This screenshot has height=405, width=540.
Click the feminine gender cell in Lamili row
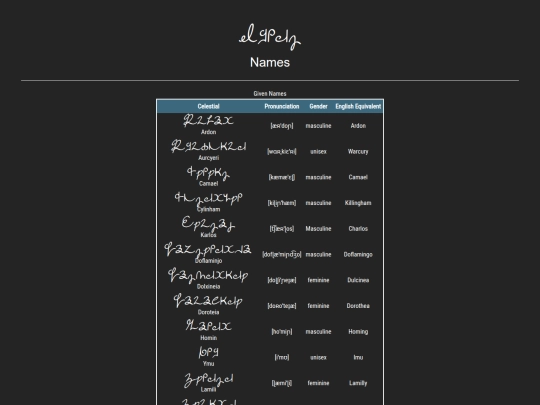(x=318, y=383)
